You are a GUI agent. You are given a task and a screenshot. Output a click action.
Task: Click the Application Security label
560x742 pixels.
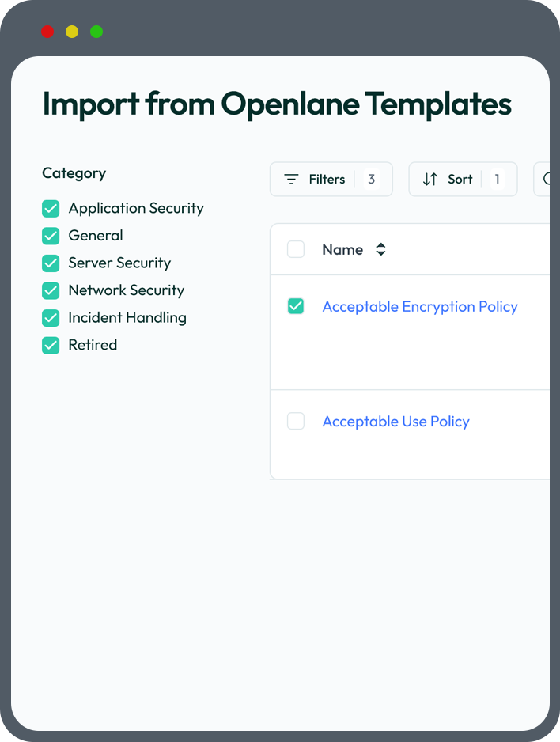[x=136, y=209]
